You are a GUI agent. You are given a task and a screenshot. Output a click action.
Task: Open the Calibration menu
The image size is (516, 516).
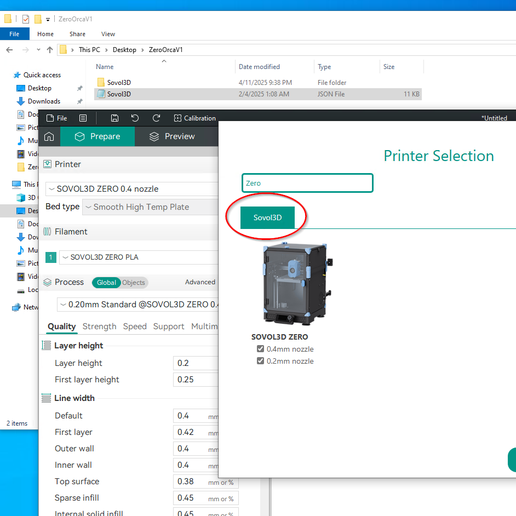click(x=195, y=118)
